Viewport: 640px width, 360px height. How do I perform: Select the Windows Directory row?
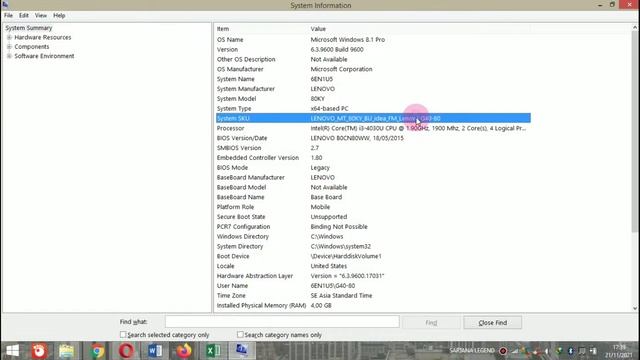(373, 236)
